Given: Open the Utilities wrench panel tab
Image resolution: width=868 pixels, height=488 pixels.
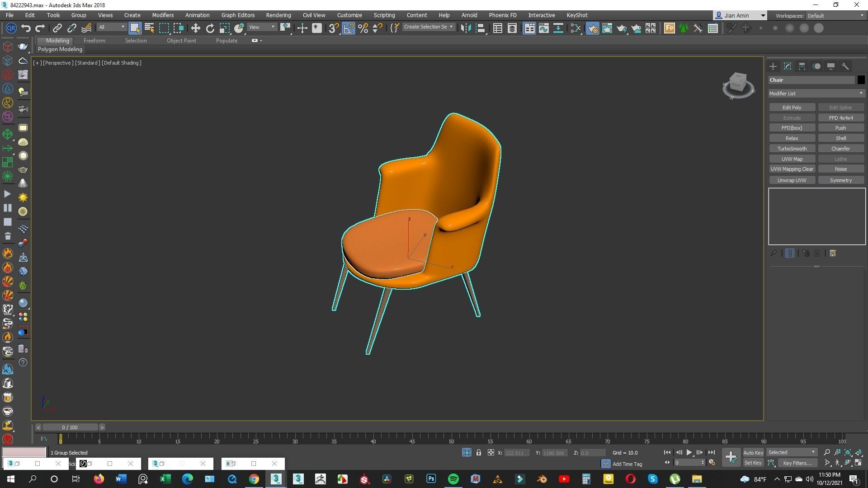Looking at the screenshot, I should 845,66.
